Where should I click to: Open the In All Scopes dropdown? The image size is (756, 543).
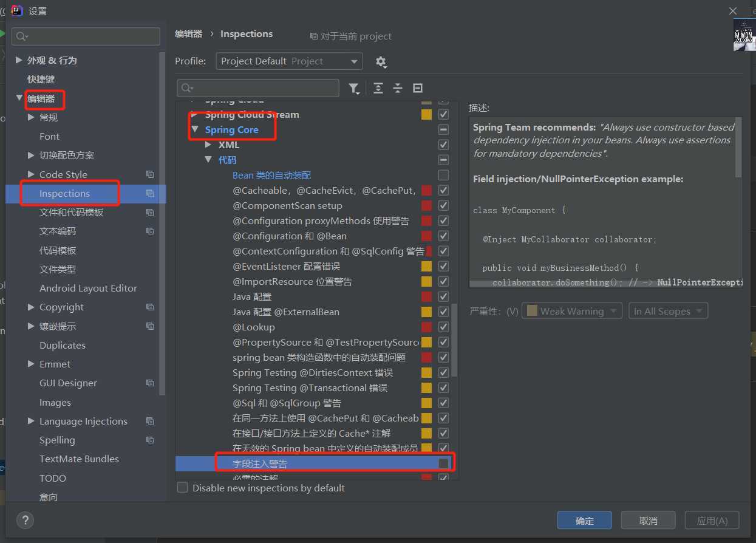pos(668,311)
